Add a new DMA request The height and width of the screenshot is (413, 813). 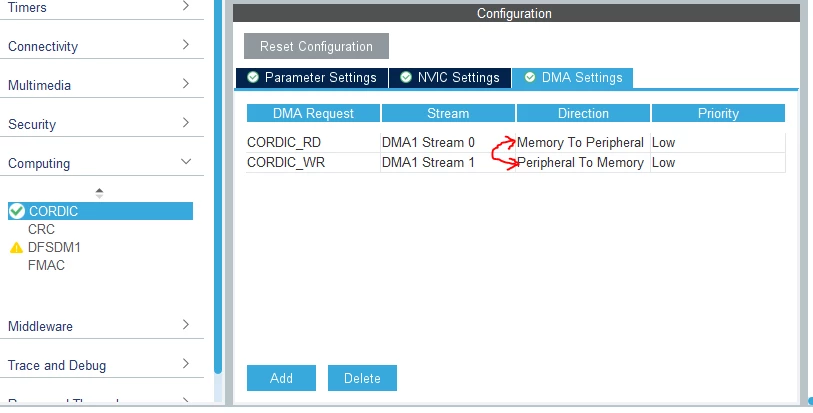click(x=281, y=378)
